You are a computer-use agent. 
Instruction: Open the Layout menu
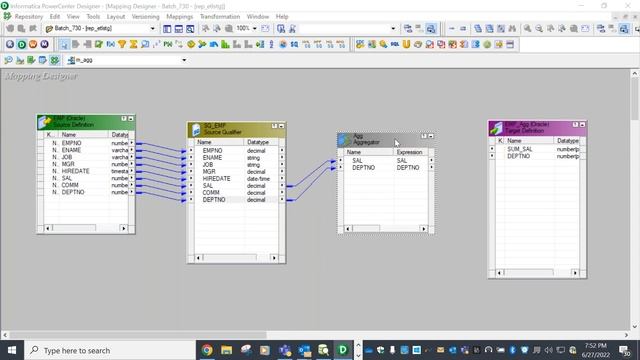(x=116, y=16)
